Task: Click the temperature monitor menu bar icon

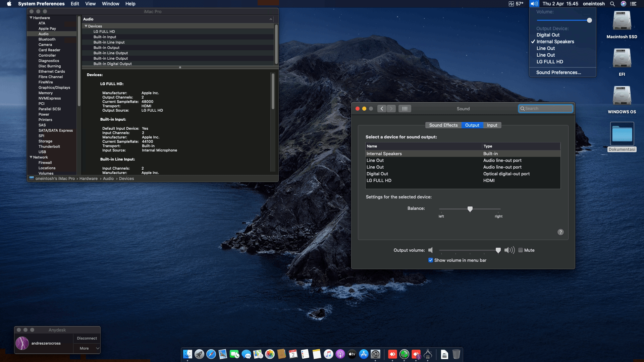Action: pos(516,4)
